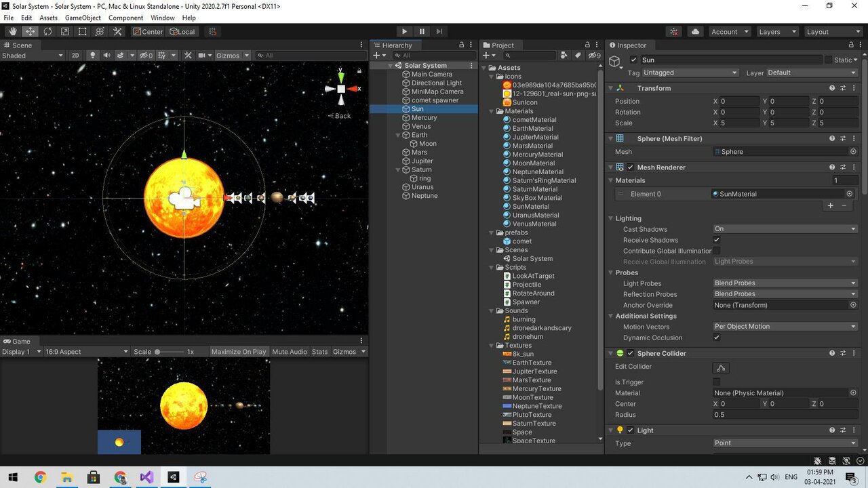Screen dimensions: 868x488
Task: Click the Step frame button
Action: point(439,32)
